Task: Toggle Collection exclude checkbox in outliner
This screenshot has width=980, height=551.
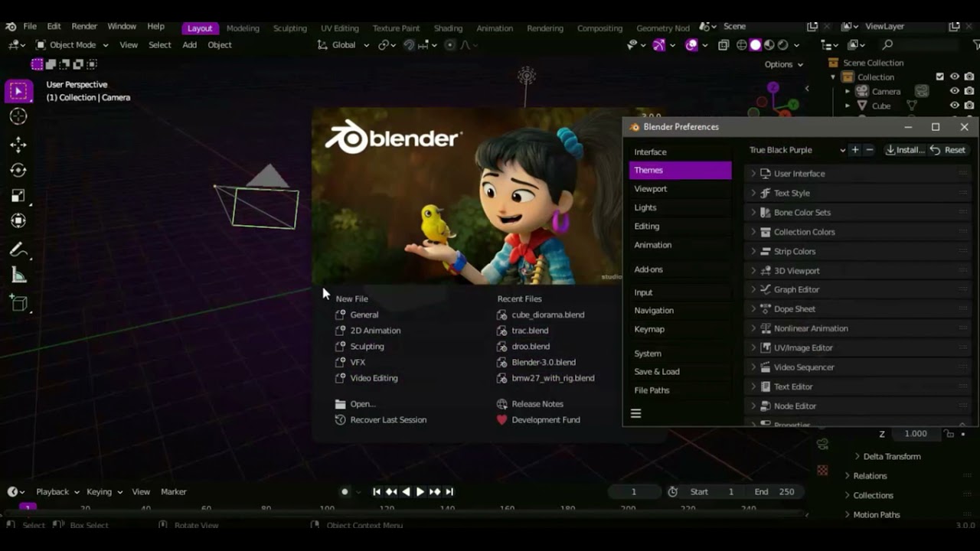Action: click(x=940, y=77)
